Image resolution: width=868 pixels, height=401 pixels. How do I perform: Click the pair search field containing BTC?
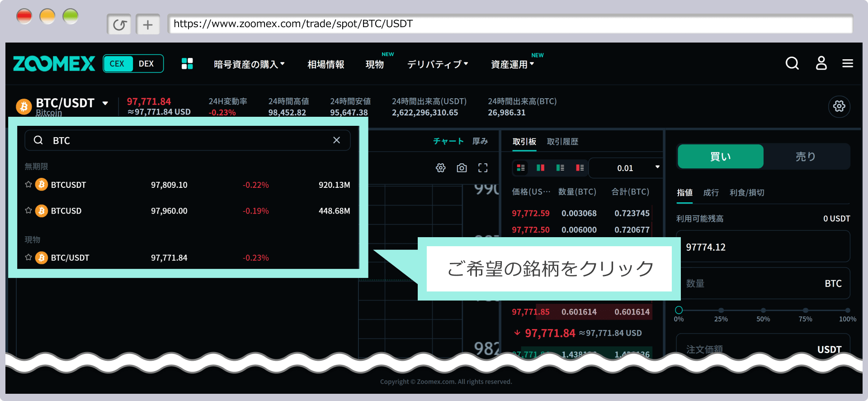pyautogui.click(x=187, y=140)
